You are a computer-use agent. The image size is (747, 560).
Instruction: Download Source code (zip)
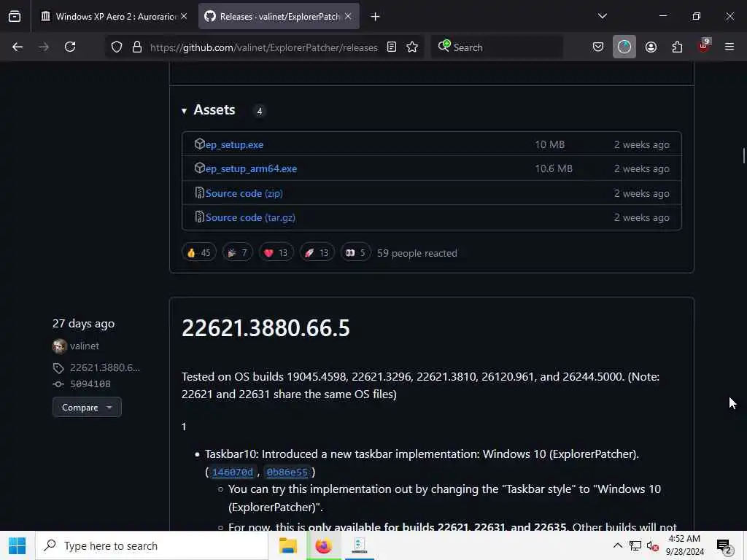point(244,193)
